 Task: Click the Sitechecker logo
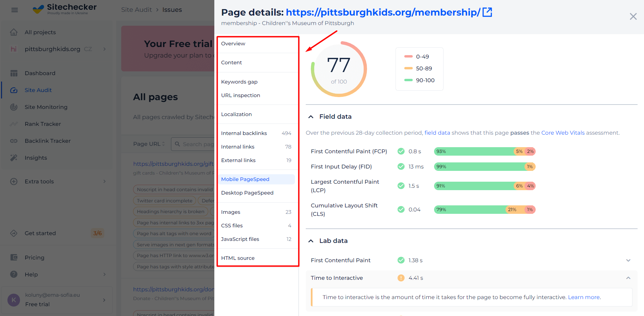pyautogui.click(x=65, y=9)
